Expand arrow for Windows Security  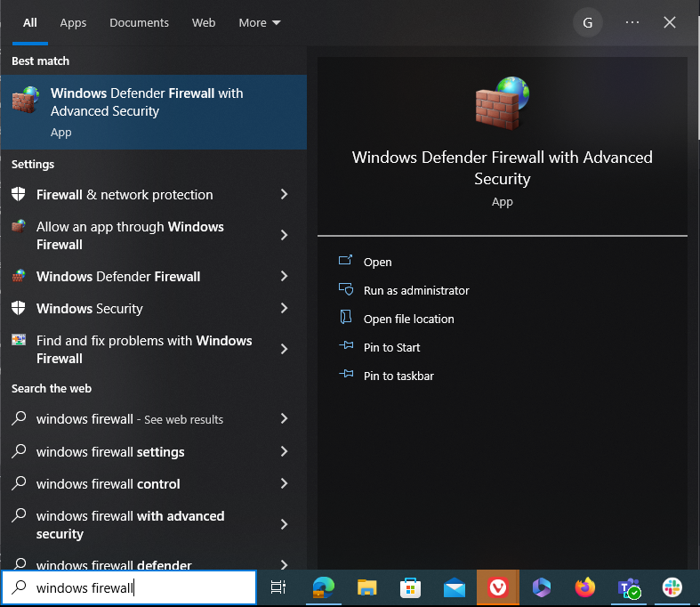[x=284, y=308]
